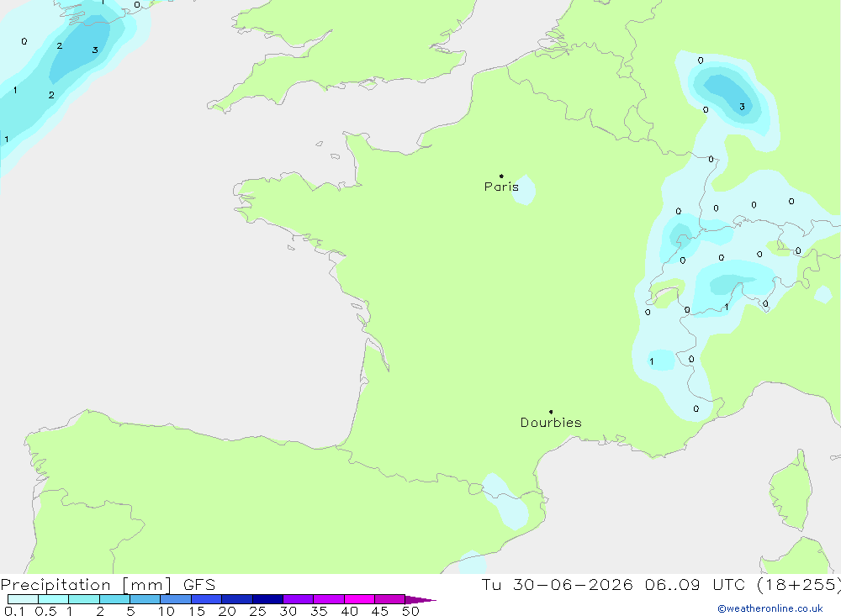Click the Dourbies city label

click(551, 423)
